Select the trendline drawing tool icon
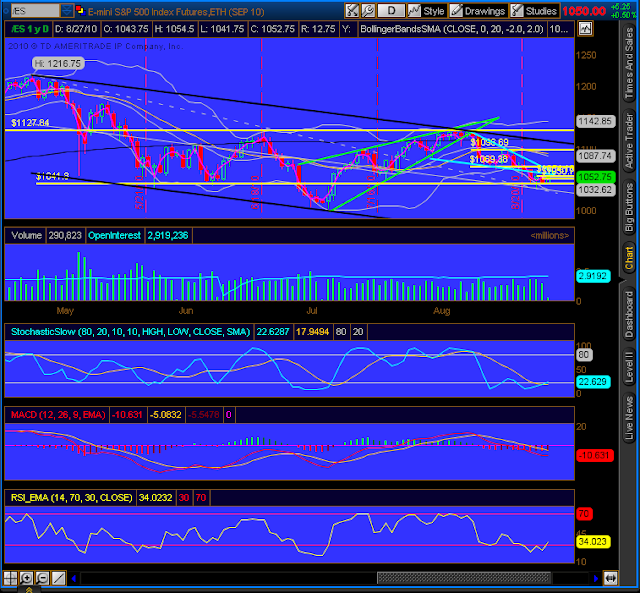640x593 pixels. (x=58, y=578)
